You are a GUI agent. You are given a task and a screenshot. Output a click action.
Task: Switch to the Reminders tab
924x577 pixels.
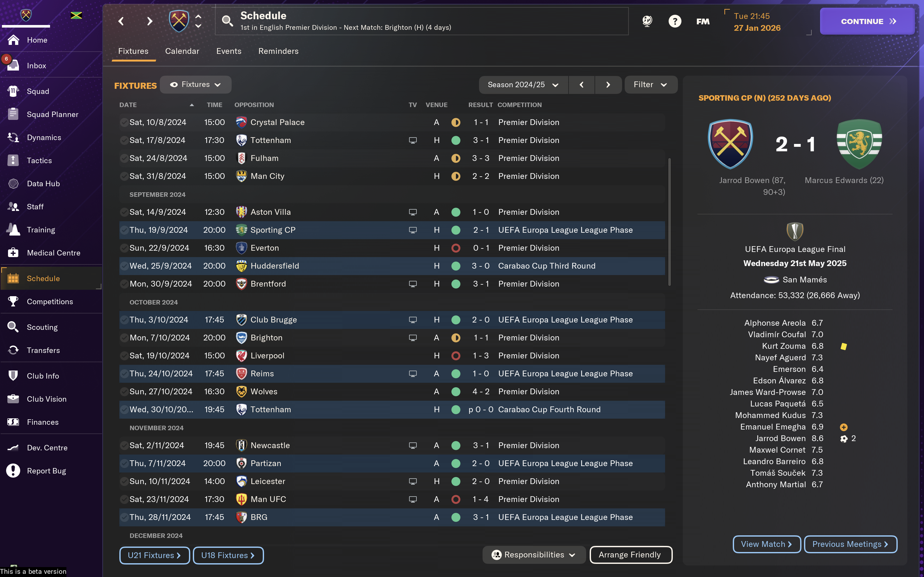coord(278,51)
